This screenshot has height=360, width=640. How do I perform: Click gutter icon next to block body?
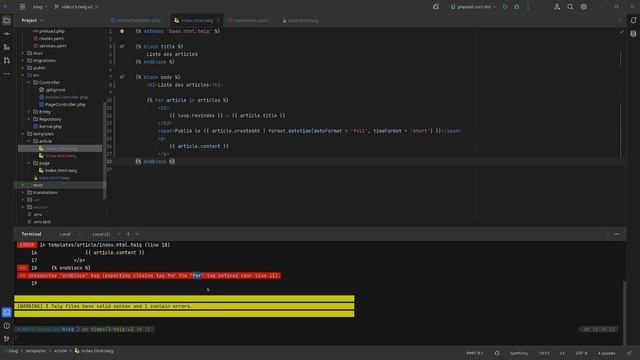click(122, 77)
